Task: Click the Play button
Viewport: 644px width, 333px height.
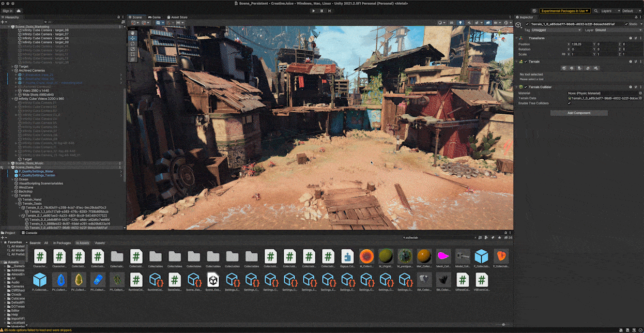Action: (313, 10)
